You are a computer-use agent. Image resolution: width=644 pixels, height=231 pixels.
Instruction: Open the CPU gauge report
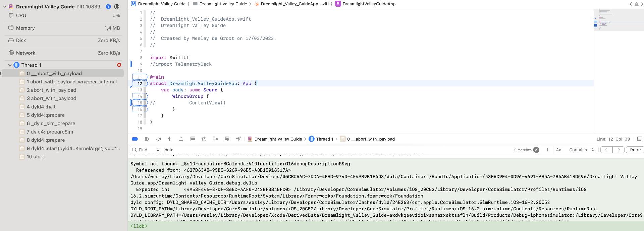pos(64,15)
